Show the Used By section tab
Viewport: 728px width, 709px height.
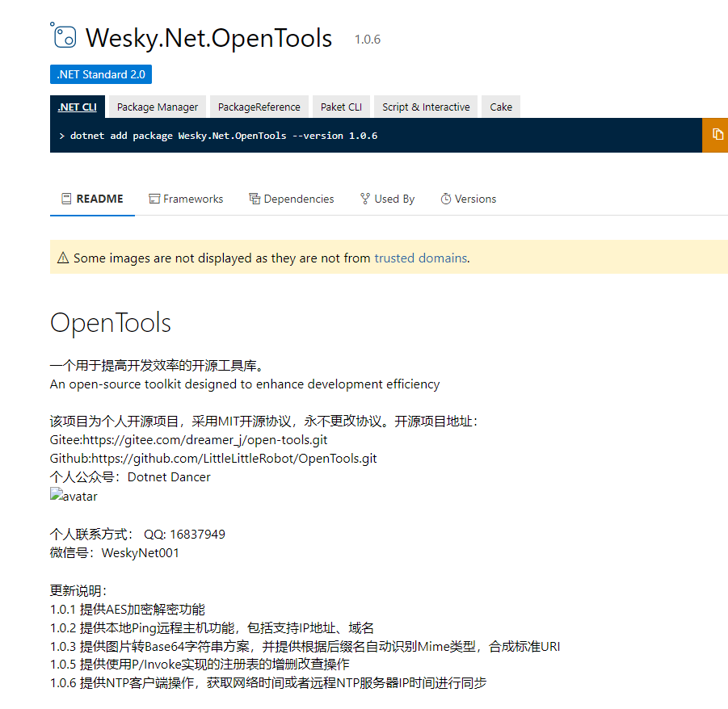387,199
